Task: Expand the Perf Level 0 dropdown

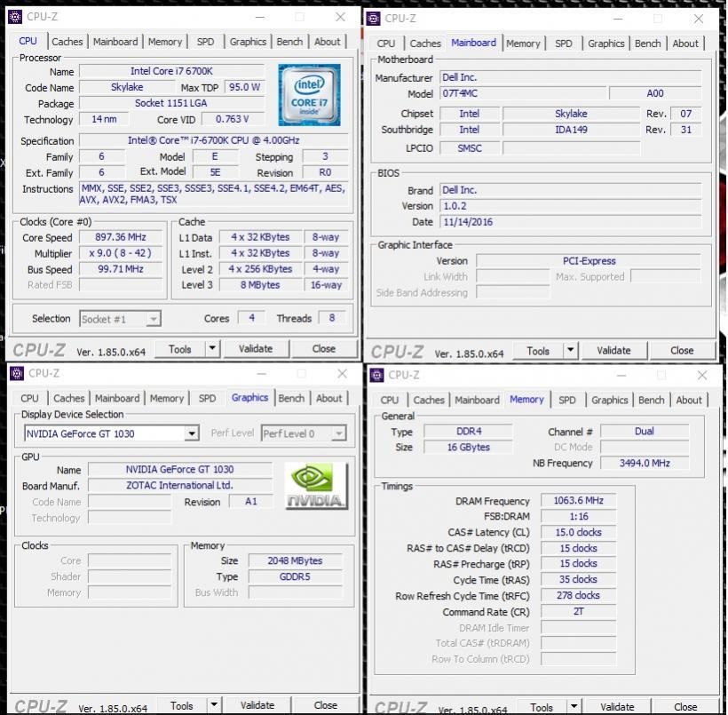Action: click(x=339, y=433)
